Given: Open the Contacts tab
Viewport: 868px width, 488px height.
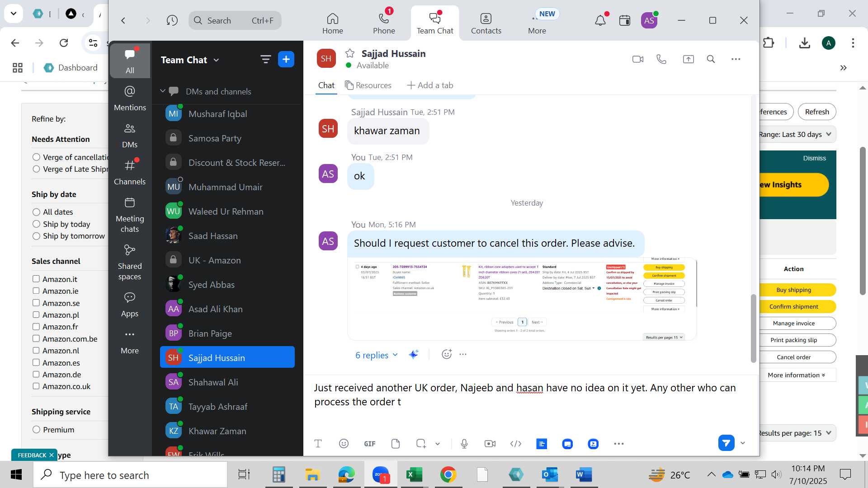Looking at the screenshot, I should tap(486, 23).
